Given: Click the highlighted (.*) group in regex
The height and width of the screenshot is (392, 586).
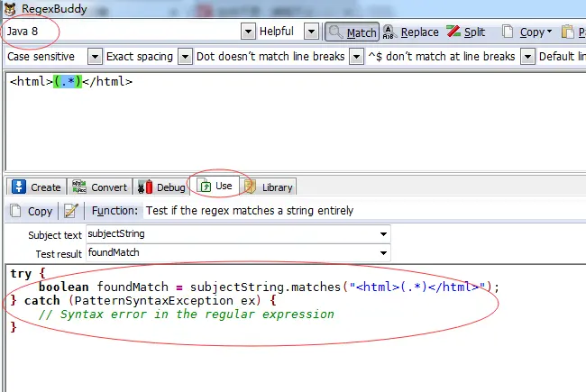Looking at the screenshot, I should tap(68, 81).
